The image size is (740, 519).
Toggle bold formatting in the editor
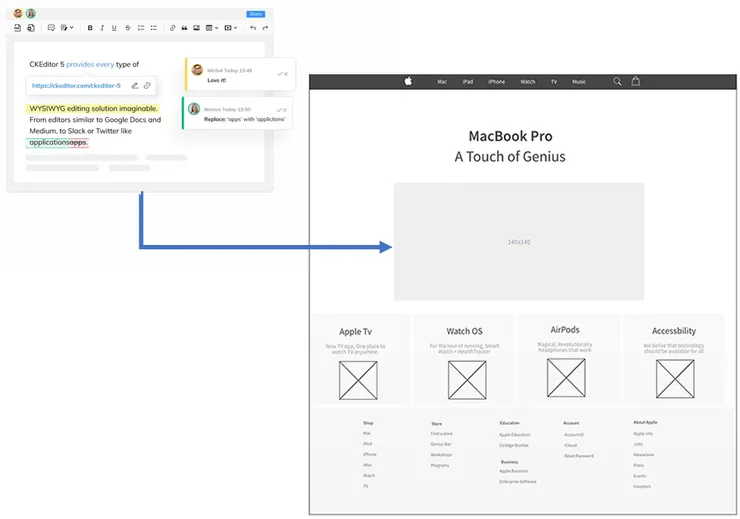click(x=90, y=28)
